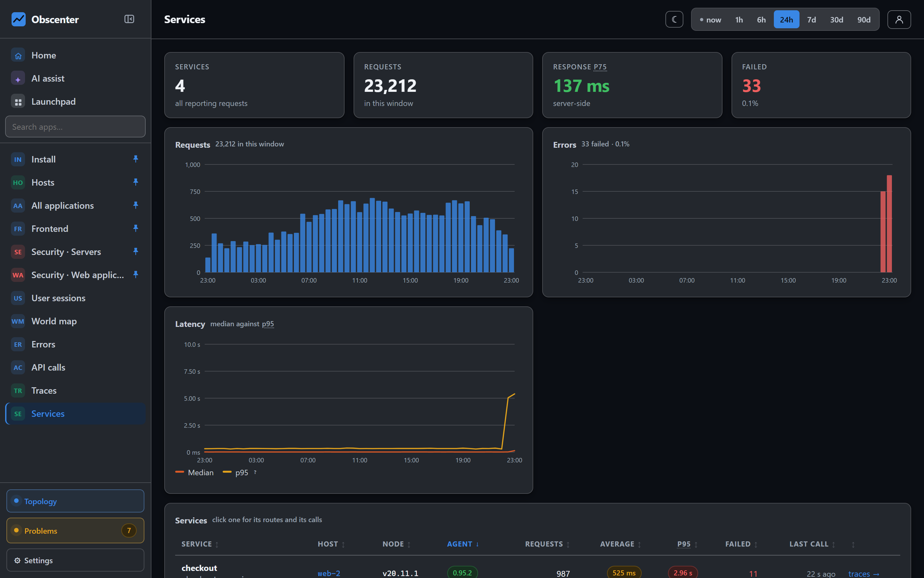Select the 30d time range

(836, 20)
